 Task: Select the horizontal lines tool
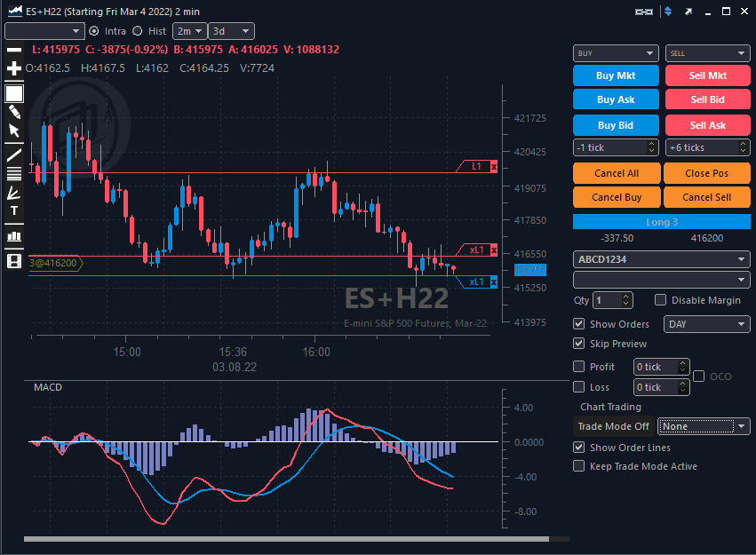[14, 173]
